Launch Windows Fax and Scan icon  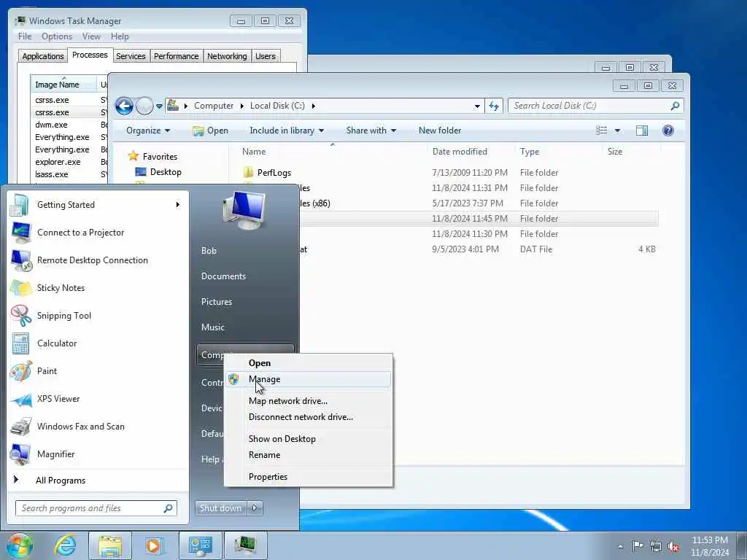pyautogui.click(x=20, y=427)
